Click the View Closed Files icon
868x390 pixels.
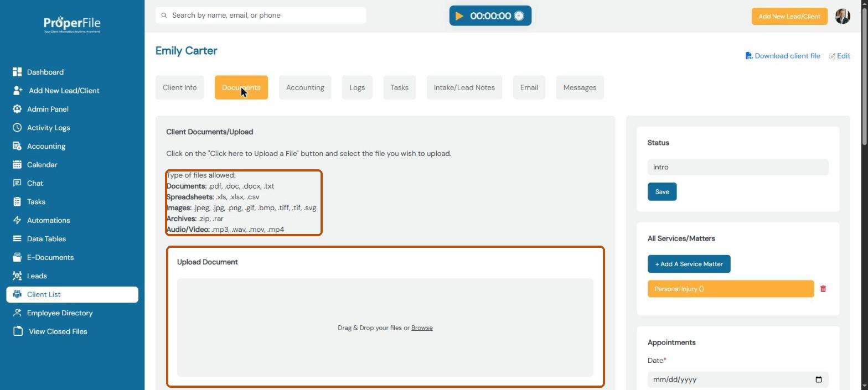pyautogui.click(x=18, y=331)
